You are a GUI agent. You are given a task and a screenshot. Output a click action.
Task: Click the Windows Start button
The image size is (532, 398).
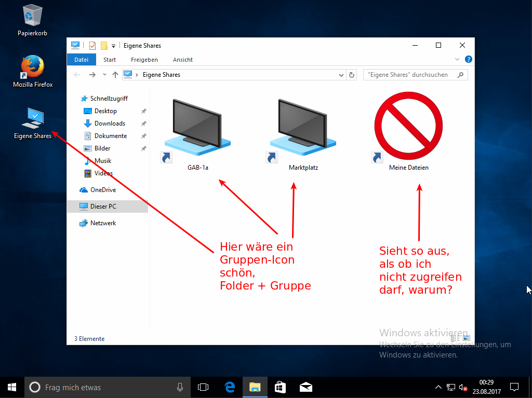click(x=12, y=387)
